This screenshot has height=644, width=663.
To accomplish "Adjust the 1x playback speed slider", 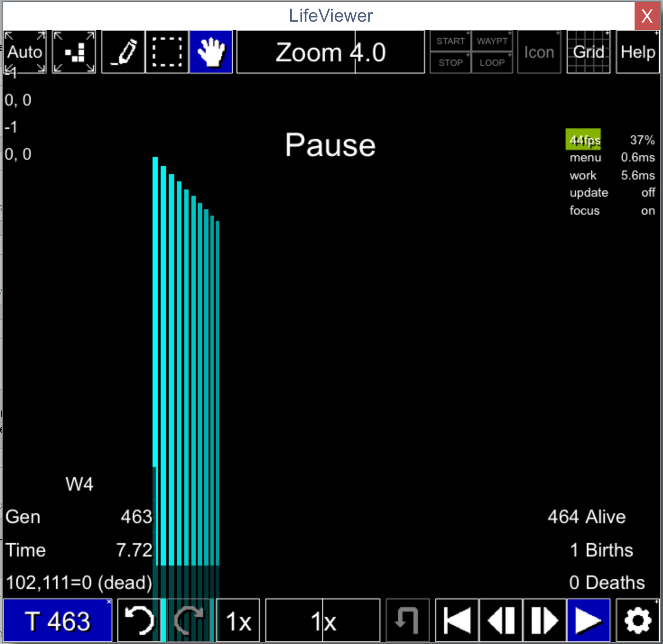I will [x=323, y=621].
